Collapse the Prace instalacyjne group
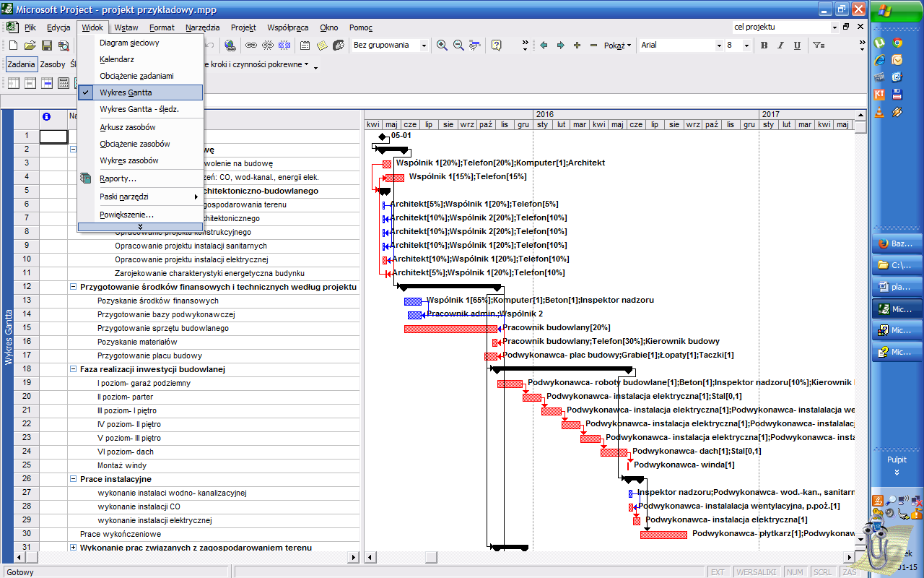 coord(73,479)
